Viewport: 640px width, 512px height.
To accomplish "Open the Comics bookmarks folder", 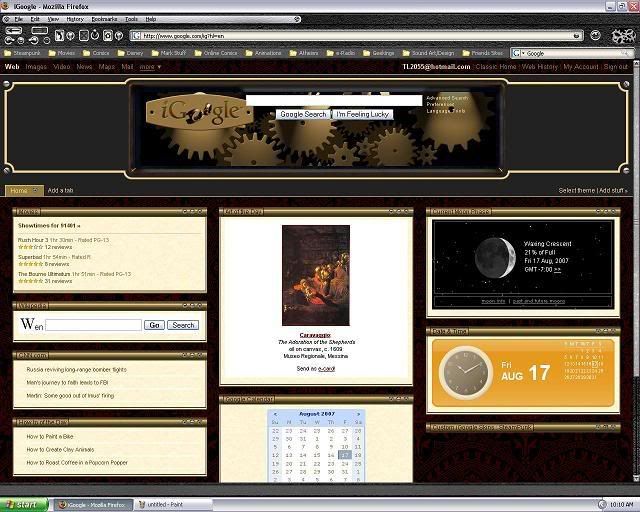I will pos(96,53).
